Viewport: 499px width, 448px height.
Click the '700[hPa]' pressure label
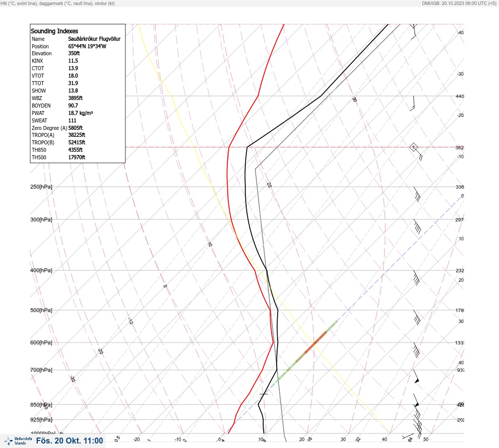[x=41, y=370]
